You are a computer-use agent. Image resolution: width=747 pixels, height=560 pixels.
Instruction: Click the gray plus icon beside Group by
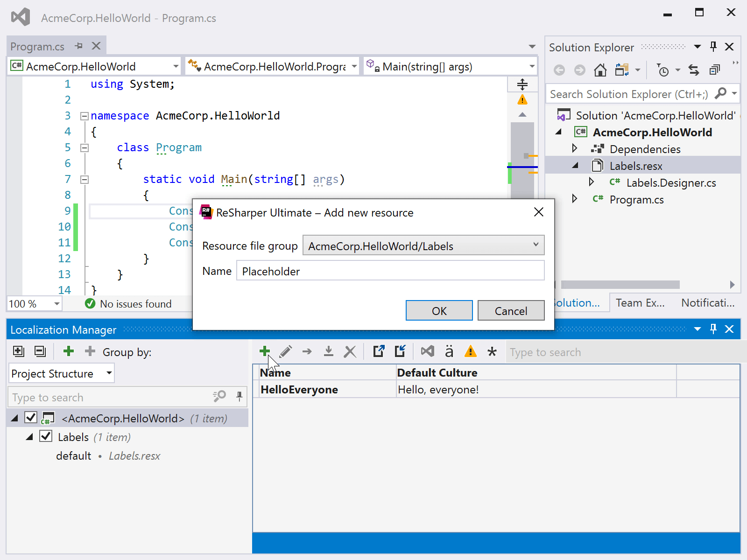(90, 351)
